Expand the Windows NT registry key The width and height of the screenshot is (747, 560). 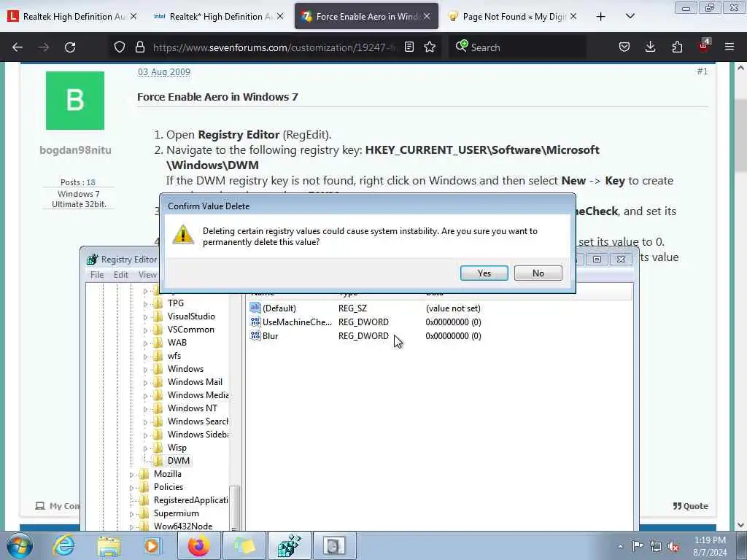tap(145, 409)
